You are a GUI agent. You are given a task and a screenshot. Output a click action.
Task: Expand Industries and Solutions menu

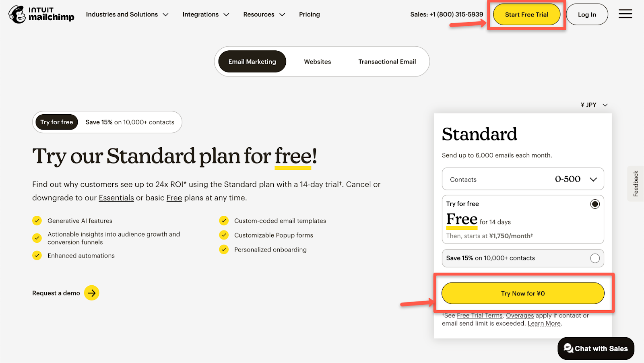coord(127,14)
